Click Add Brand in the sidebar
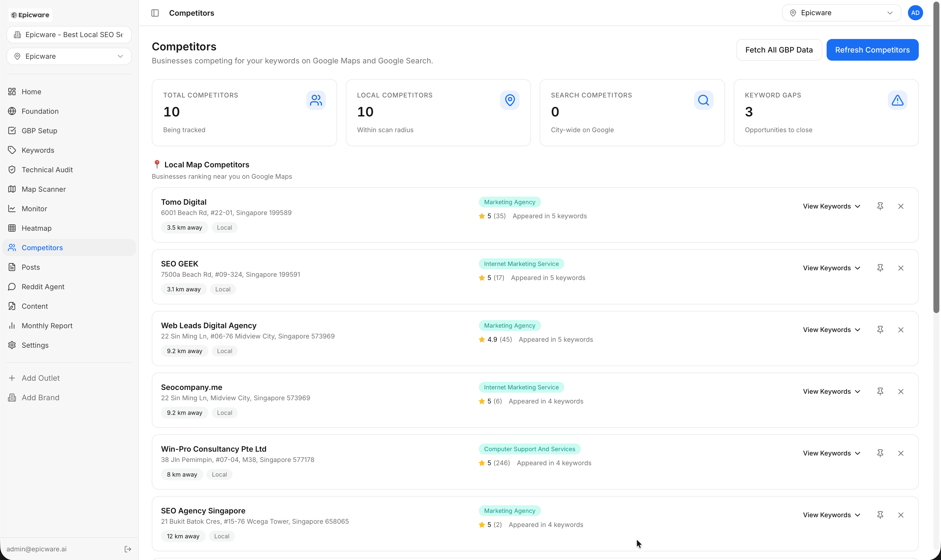 (x=69, y=397)
